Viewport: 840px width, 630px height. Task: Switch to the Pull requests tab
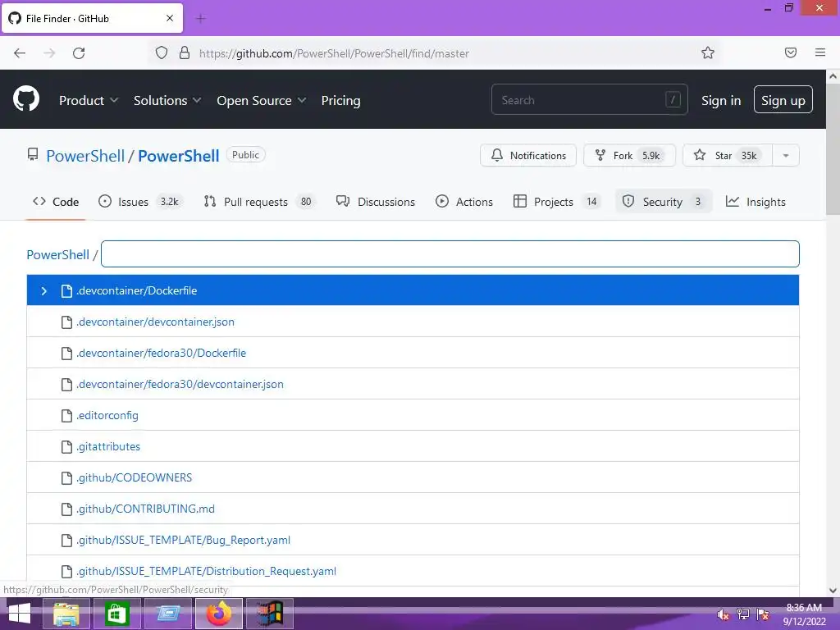pos(260,202)
